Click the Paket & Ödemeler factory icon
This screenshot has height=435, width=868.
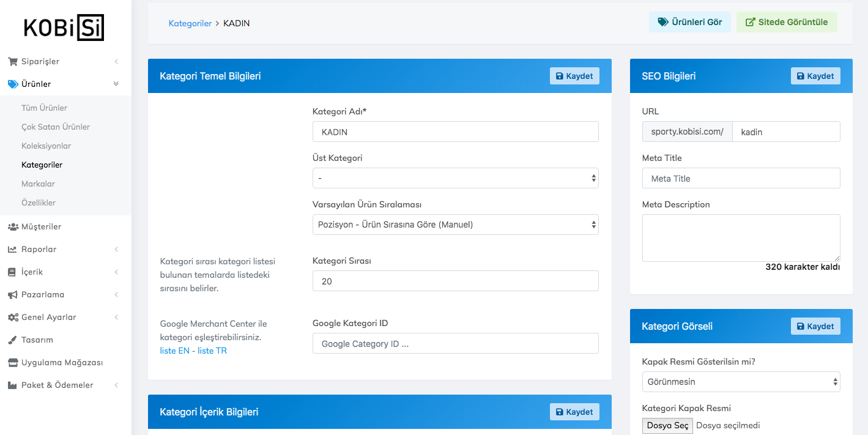tap(12, 385)
